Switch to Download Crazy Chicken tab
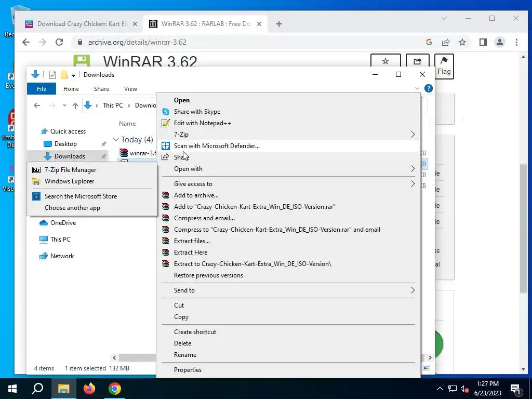Image resolution: width=532 pixels, height=399 pixels. pyautogui.click(x=82, y=24)
